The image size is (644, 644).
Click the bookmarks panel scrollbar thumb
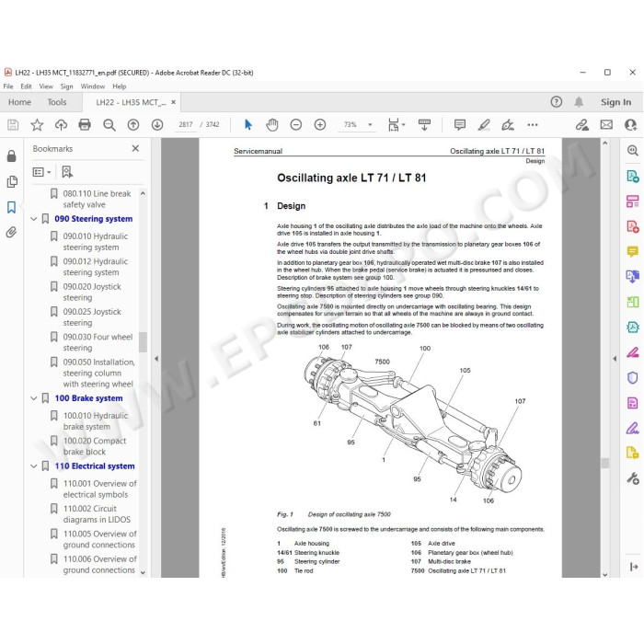click(x=143, y=342)
